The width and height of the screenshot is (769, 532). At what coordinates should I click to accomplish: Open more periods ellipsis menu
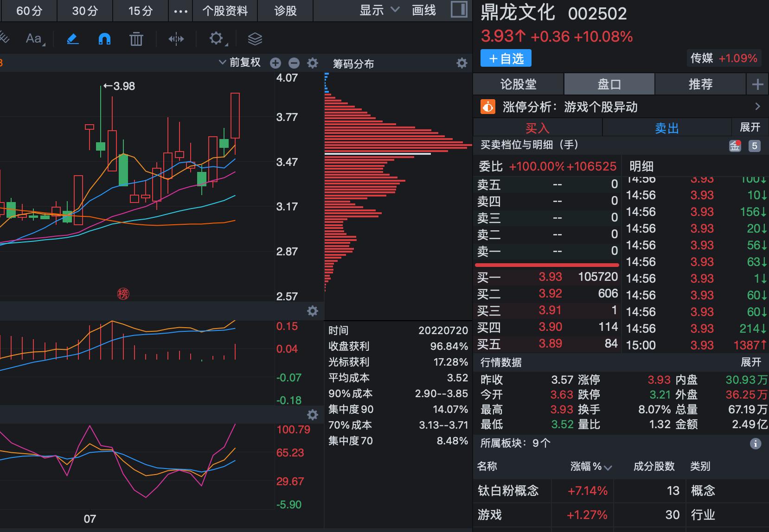coord(180,11)
